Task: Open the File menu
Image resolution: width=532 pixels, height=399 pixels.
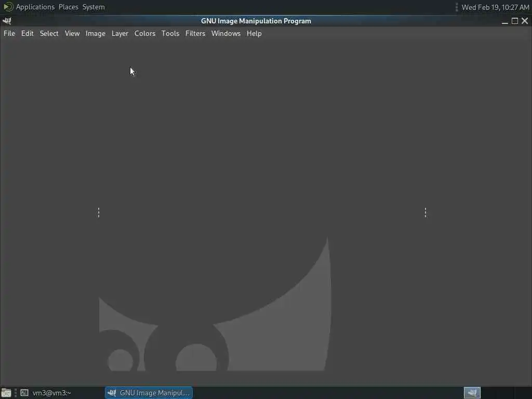Action: coord(9,33)
